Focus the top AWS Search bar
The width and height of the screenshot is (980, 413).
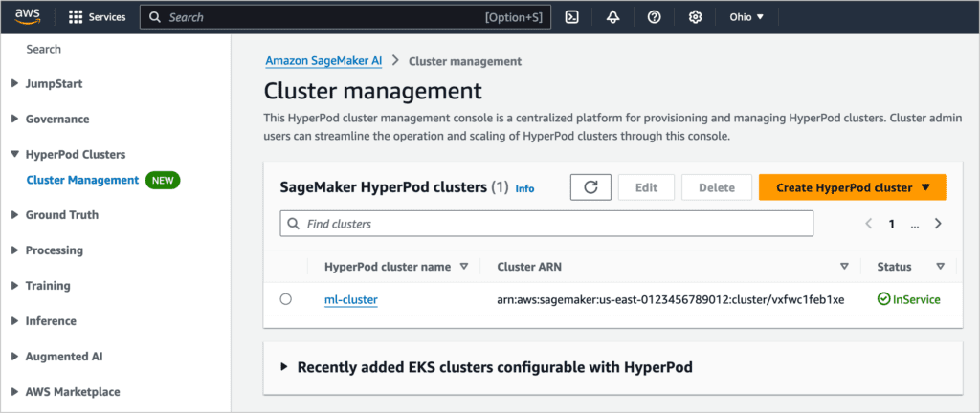click(x=345, y=17)
